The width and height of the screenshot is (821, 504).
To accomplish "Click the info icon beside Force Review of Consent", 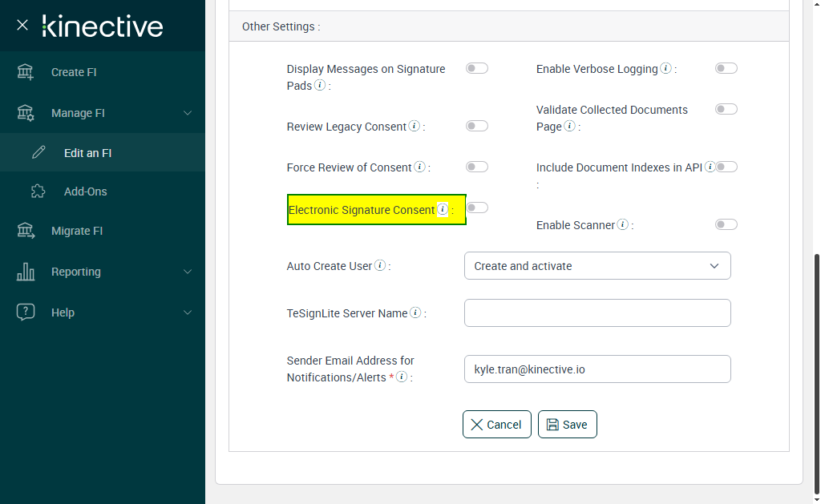I will (419, 167).
